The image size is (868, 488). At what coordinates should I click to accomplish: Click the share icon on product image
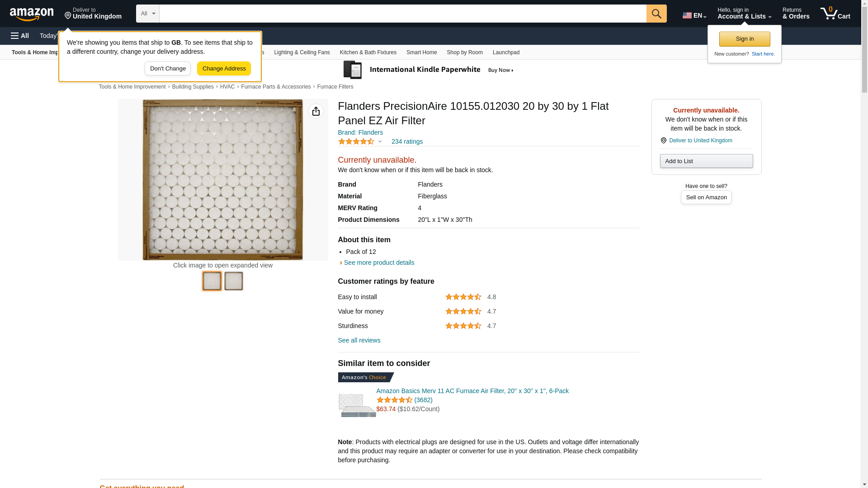click(x=316, y=111)
